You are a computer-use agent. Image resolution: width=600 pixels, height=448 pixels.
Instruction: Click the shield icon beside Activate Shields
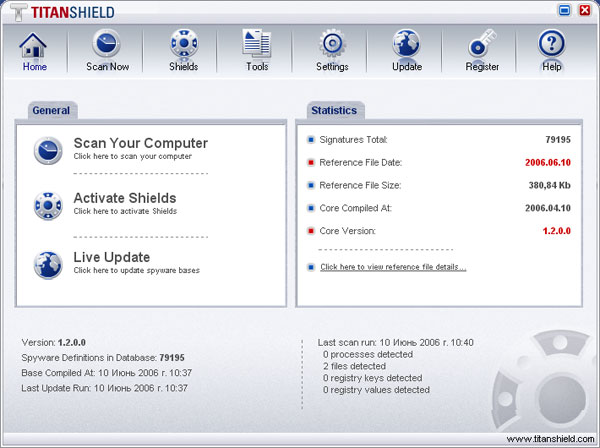click(x=49, y=205)
